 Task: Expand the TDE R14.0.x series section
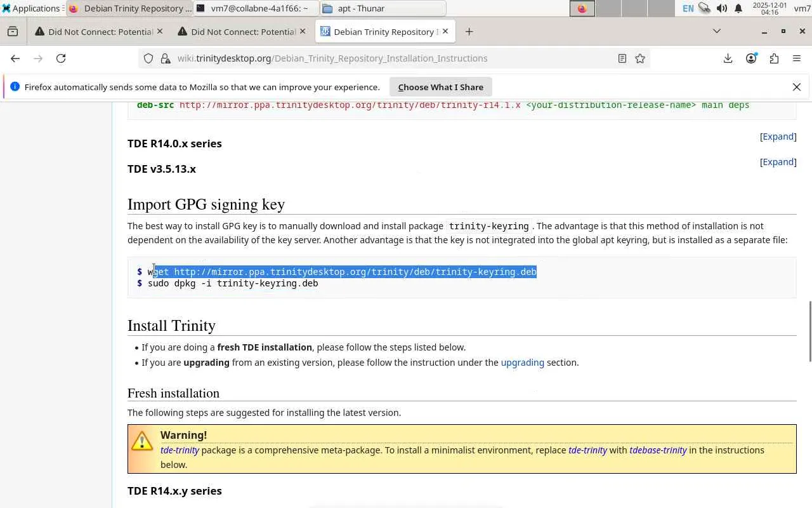(778, 137)
